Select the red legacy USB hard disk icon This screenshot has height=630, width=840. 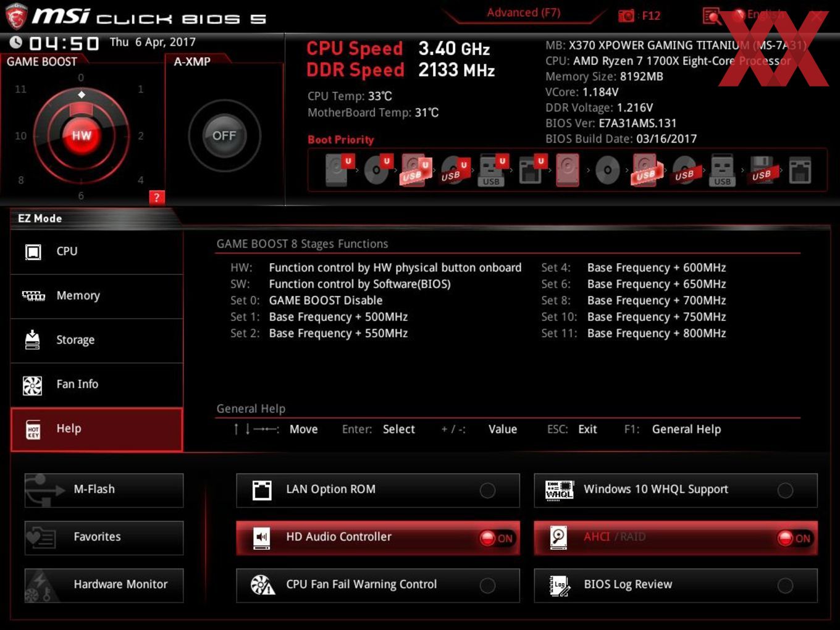(646, 170)
